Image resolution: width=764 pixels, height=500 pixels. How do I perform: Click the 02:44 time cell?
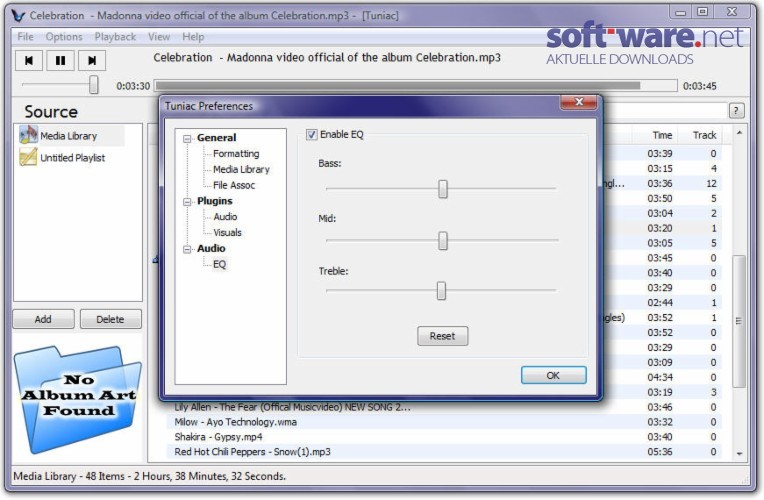coord(660,303)
